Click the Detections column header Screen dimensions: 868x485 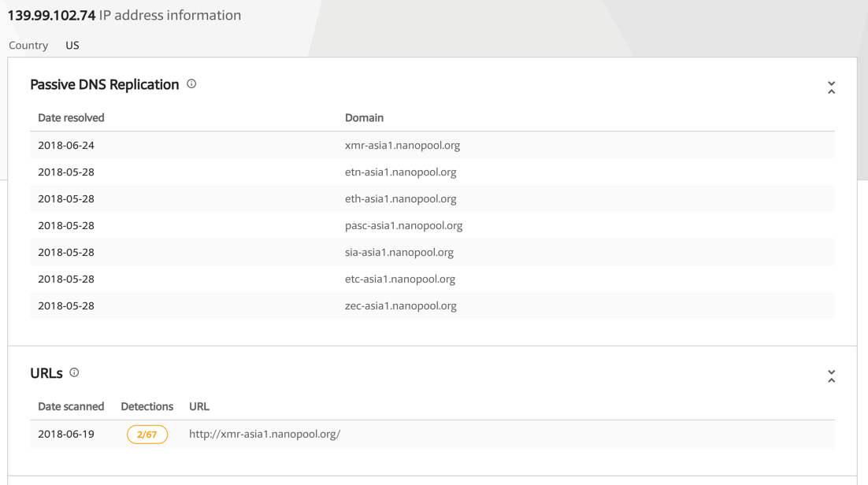(147, 406)
